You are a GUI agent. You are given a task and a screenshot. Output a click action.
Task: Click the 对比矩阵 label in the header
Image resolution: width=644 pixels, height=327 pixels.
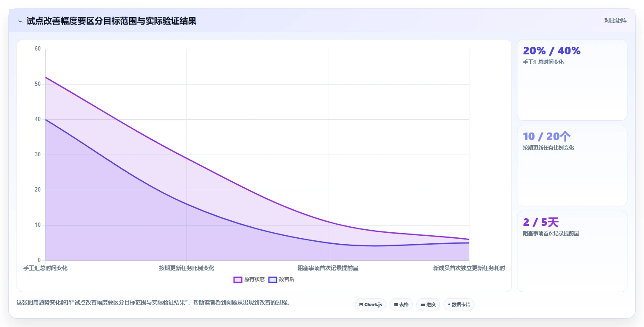615,21
